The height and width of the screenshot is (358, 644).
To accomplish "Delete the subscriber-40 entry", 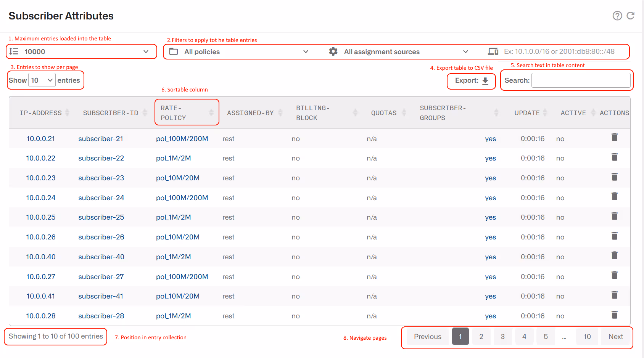I will (x=614, y=255).
